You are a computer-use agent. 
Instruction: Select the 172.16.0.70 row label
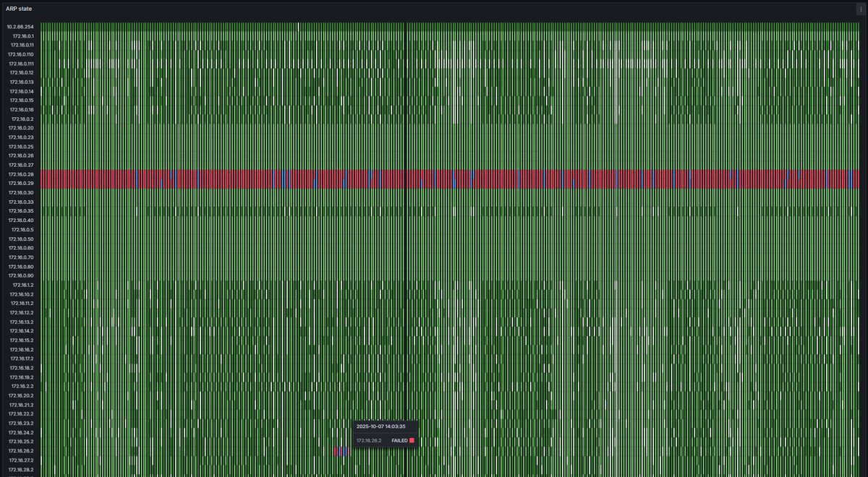(21, 257)
